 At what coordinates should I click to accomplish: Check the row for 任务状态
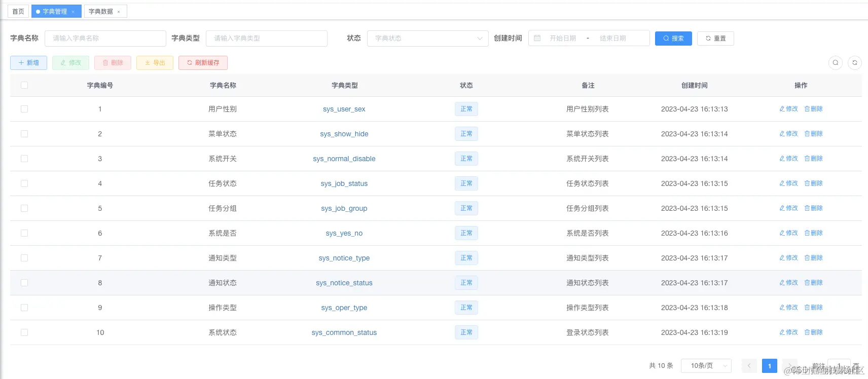coord(24,183)
